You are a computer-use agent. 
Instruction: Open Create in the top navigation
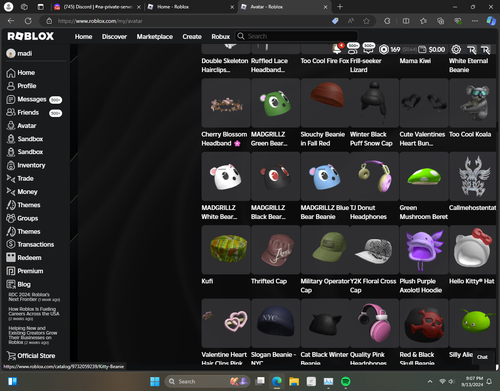(x=192, y=37)
